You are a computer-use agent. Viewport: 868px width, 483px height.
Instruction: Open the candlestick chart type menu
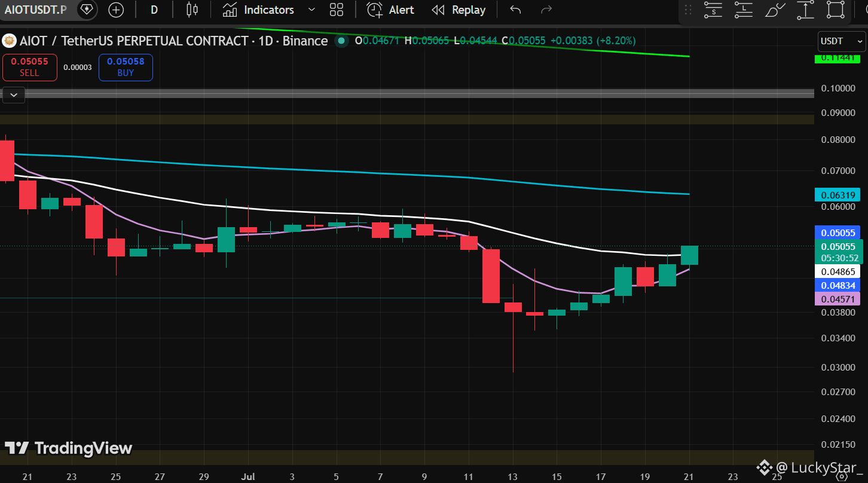coord(192,10)
